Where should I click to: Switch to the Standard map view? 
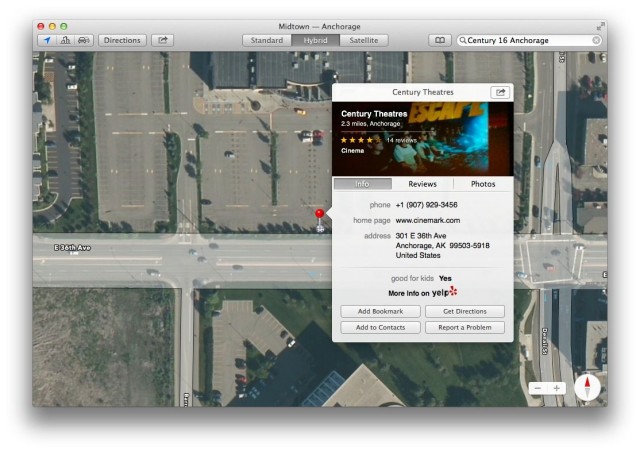(266, 40)
